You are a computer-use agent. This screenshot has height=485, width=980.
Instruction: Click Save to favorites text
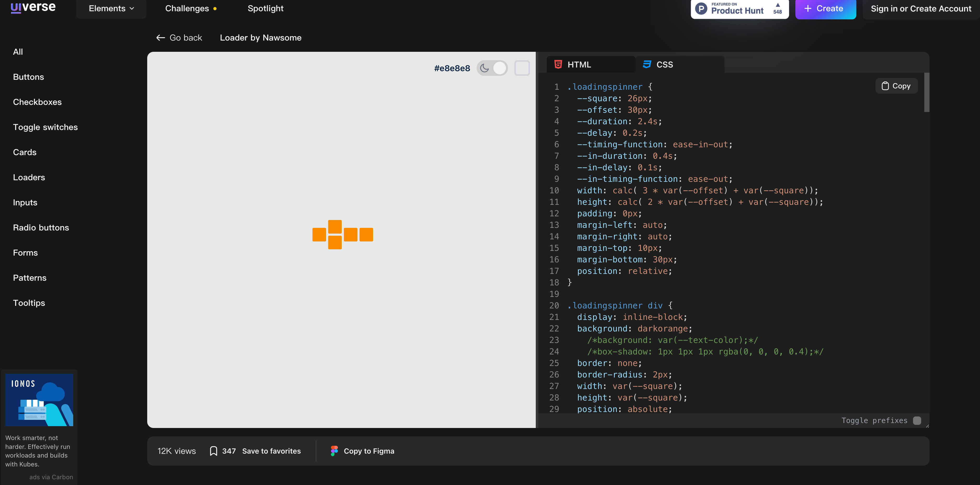(271, 451)
